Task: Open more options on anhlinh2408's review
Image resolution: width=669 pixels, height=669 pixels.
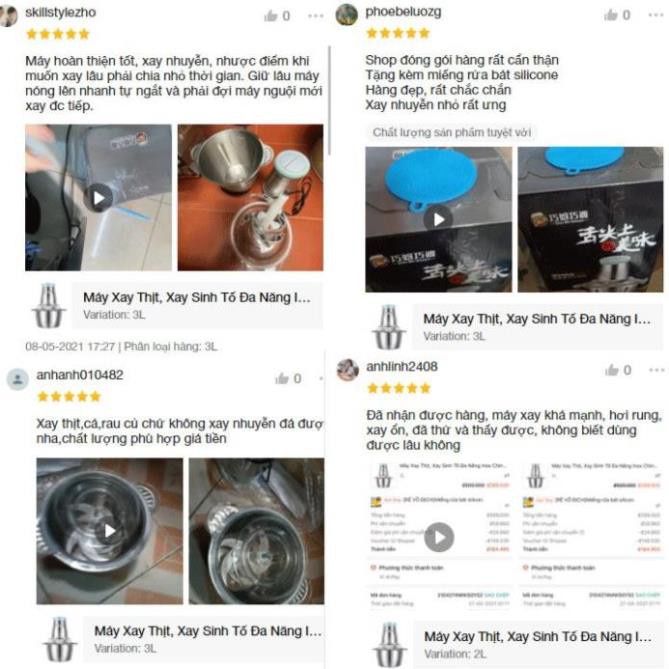Action: 657,370
